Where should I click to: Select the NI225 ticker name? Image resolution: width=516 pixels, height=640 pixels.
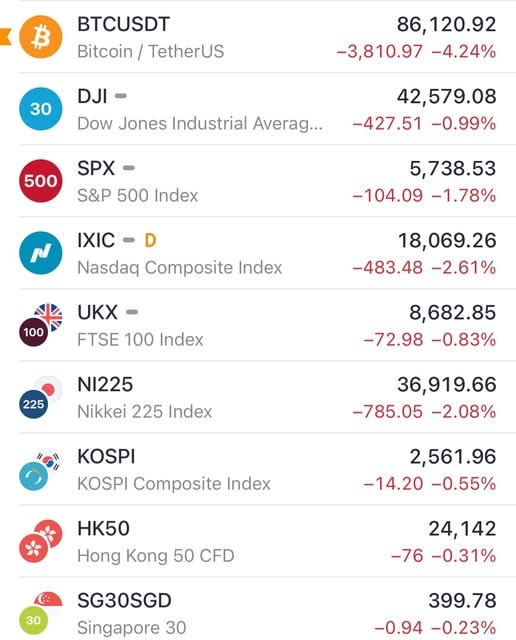pos(105,384)
